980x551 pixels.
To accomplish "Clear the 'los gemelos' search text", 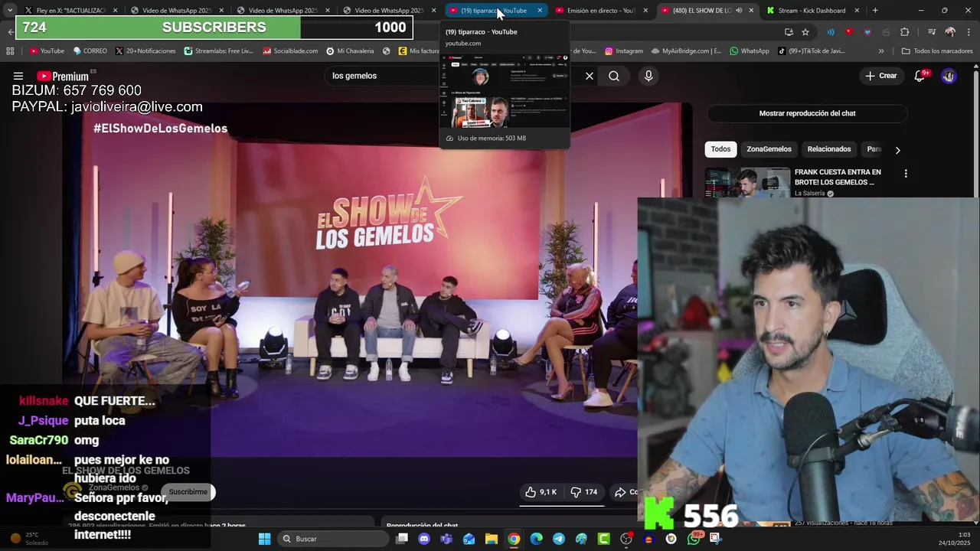I will [590, 76].
